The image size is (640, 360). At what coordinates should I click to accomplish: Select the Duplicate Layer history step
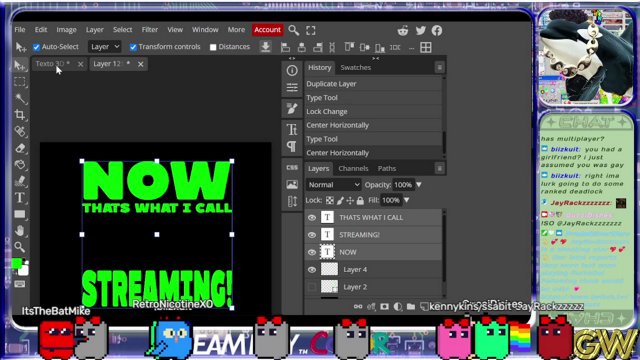point(373,84)
